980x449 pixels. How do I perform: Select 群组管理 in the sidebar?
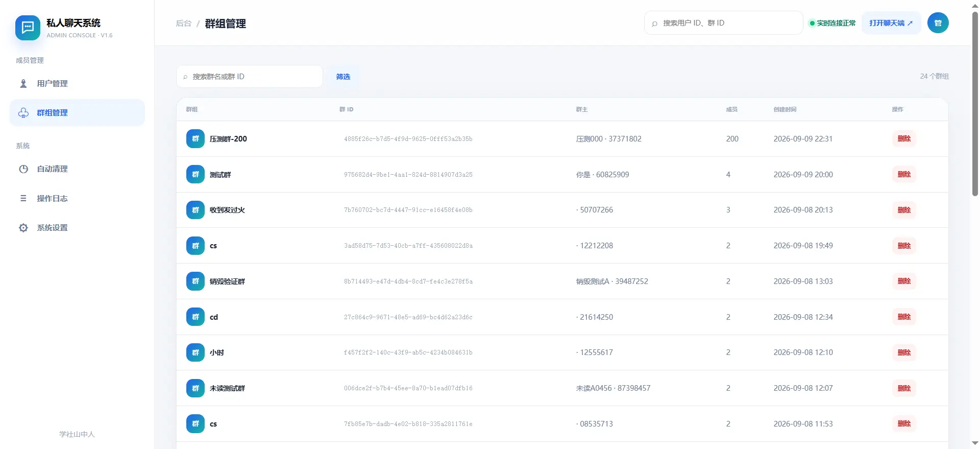point(77,113)
